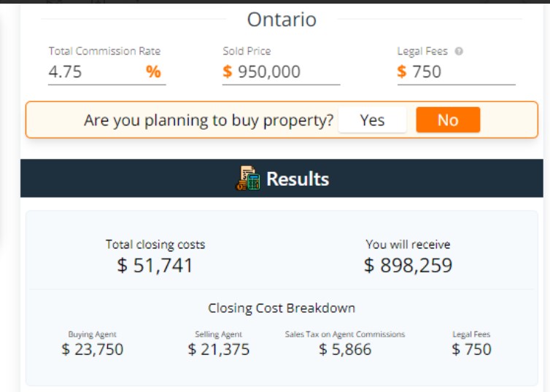
Task: Click the dollar sign in Sold Price
Action: [228, 71]
